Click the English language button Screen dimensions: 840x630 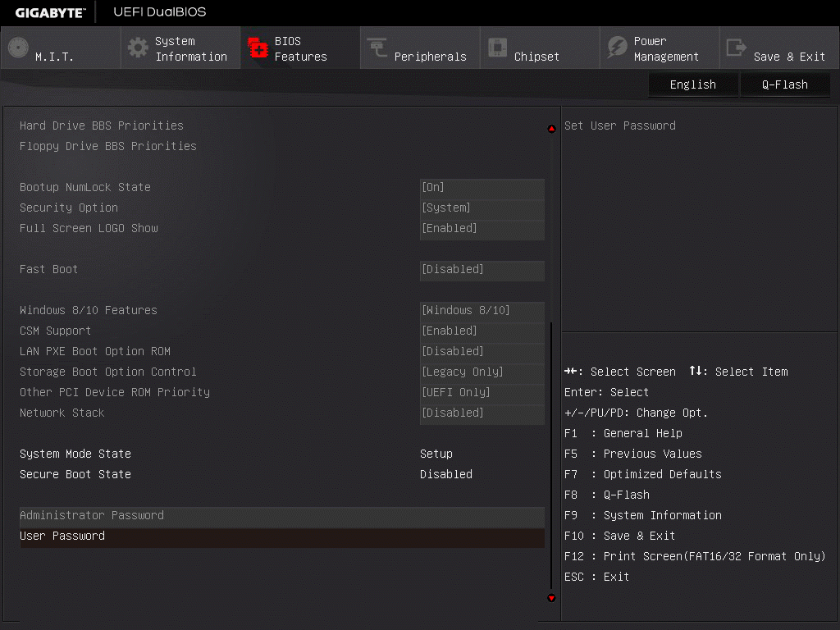coord(693,84)
